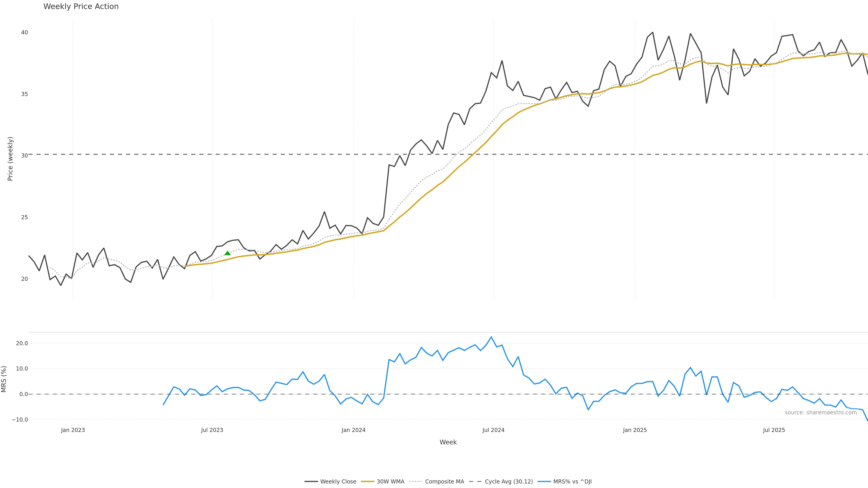Viewport: 868px width, 488px height.
Task: Open the source: sharemaestro.com text
Action: coord(821,413)
